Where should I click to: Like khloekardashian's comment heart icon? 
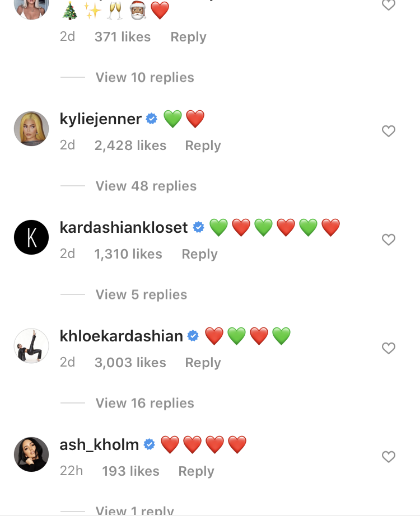point(389,348)
